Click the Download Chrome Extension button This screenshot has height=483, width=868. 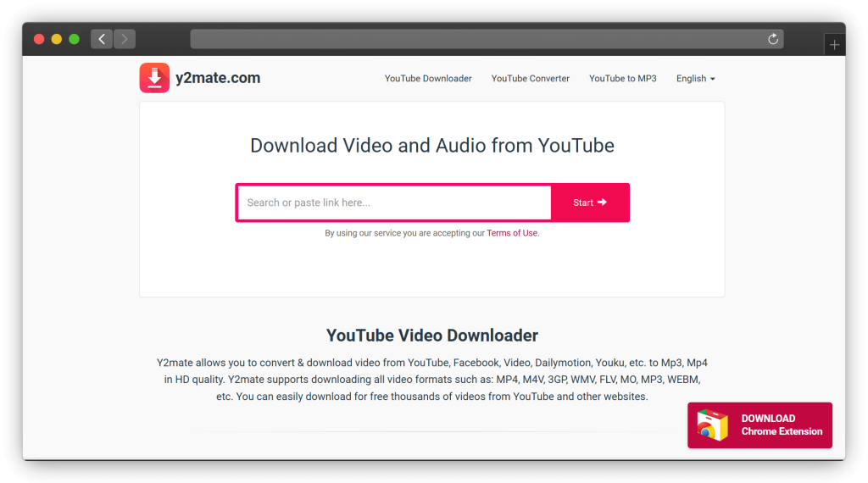point(759,425)
